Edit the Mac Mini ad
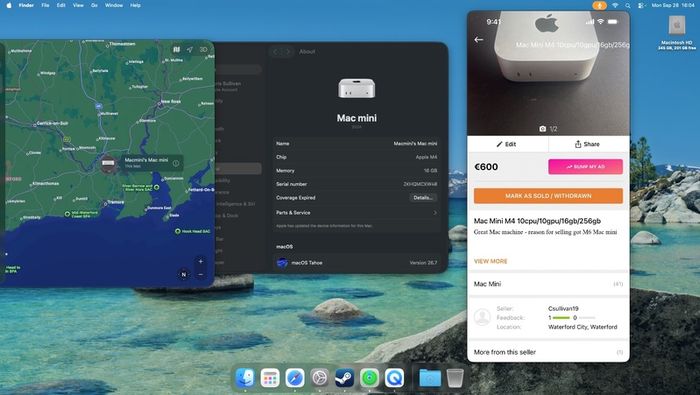The height and width of the screenshot is (395, 700). pos(507,144)
